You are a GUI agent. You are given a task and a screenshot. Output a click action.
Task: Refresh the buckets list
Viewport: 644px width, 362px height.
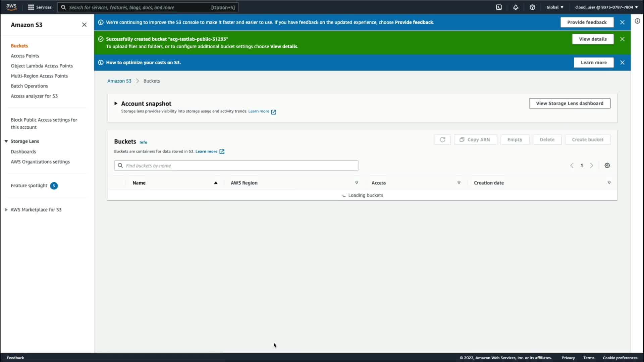pos(442,139)
